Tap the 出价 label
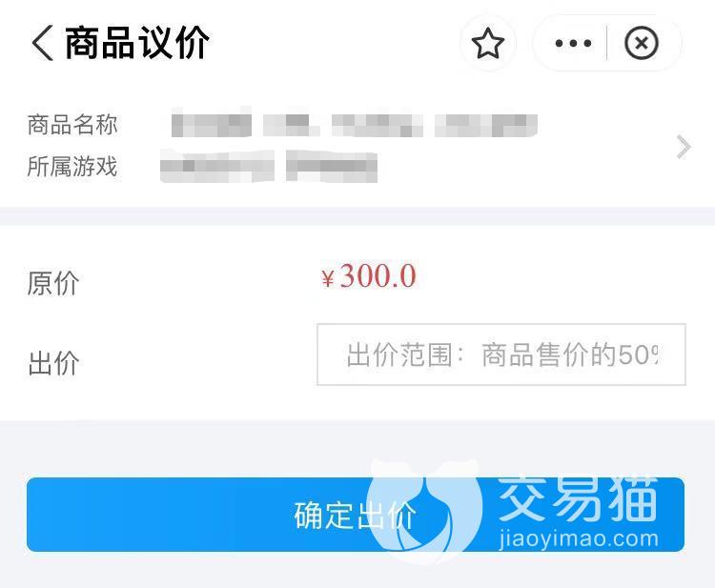The height and width of the screenshot is (588, 715). [53, 363]
